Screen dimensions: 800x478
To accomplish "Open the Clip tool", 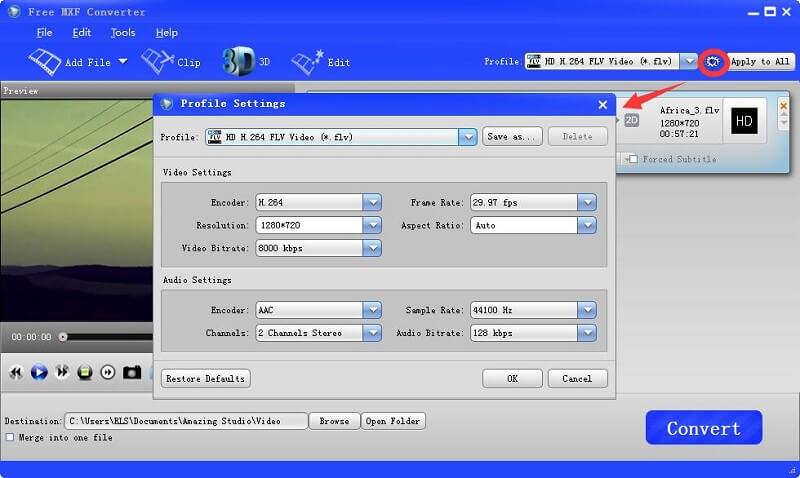I will click(171, 62).
